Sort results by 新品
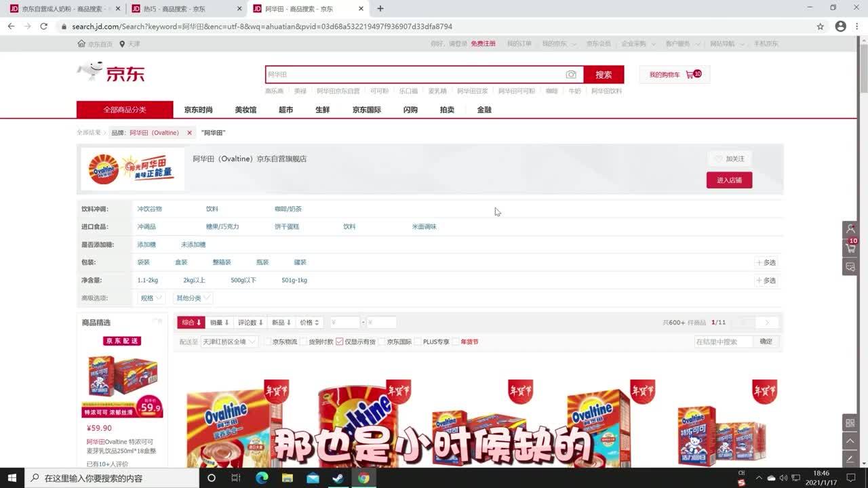 (x=281, y=323)
